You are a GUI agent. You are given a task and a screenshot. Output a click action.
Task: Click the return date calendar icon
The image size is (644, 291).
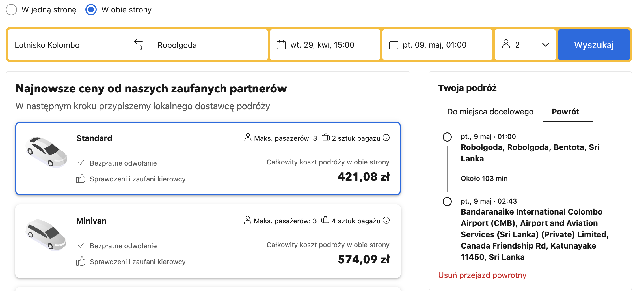(394, 45)
